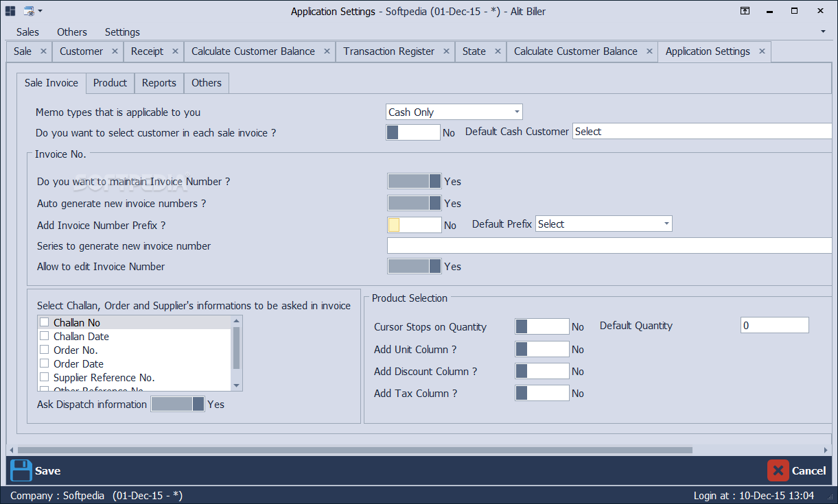
Task: Click the challan list vertical scrollbar thumb
Action: click(237, 348)
